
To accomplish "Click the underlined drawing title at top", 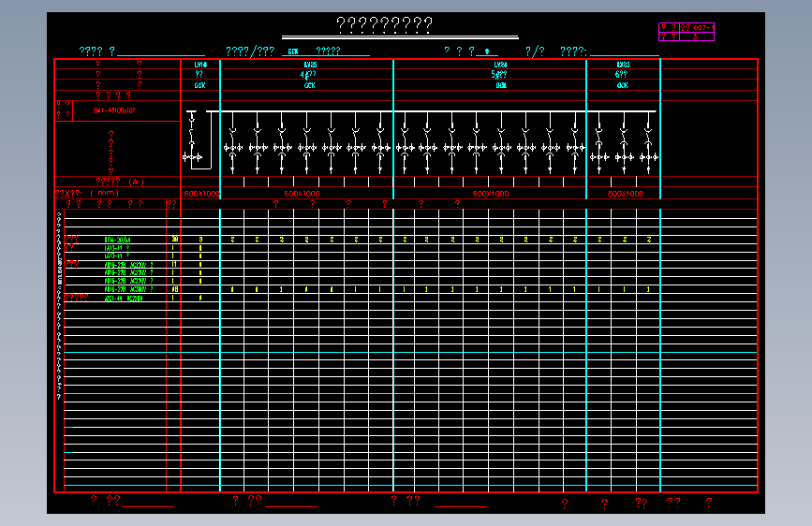I will coord(384,24).
